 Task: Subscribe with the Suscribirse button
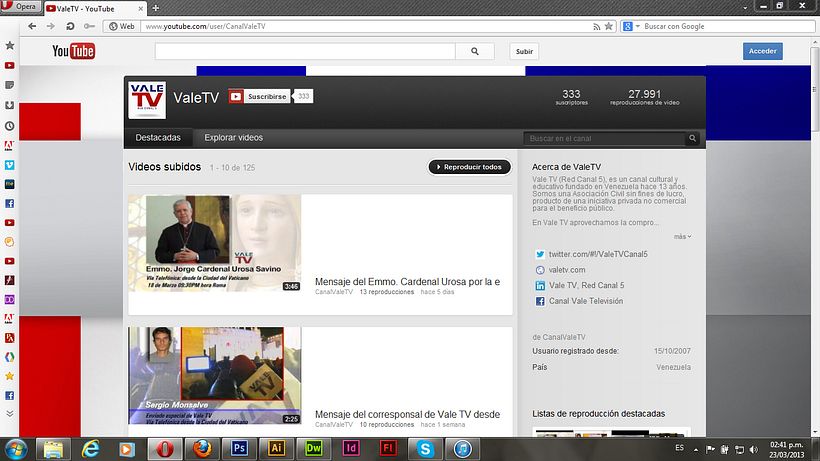click(259, 96)
